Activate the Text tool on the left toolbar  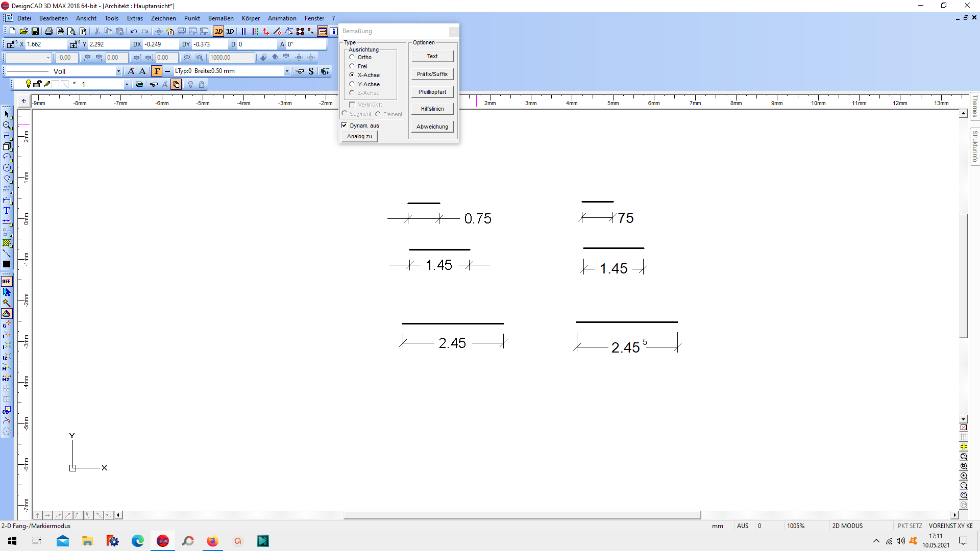point(7,210)
